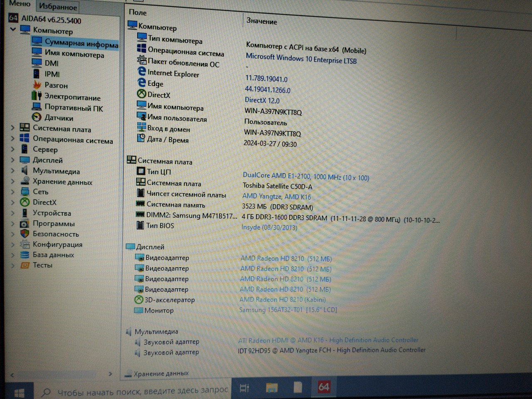Open the Portable PC (Портативный ПК) laptop icon
Viewport: 532px width, 399px height.
coord(37,107)
